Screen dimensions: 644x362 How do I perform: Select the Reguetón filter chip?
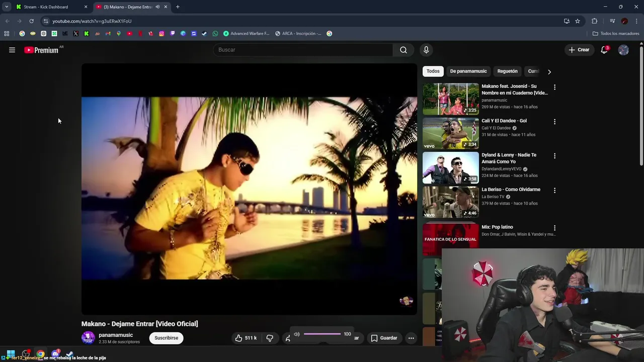(507, 71)
